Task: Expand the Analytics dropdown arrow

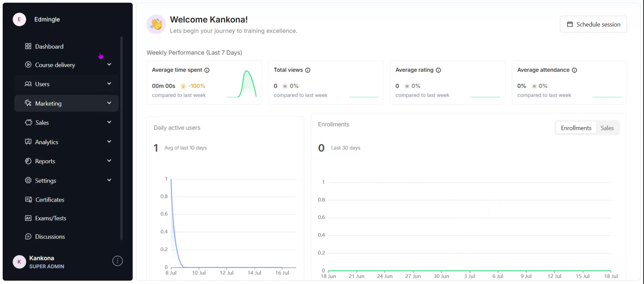Action: point(109,142)
